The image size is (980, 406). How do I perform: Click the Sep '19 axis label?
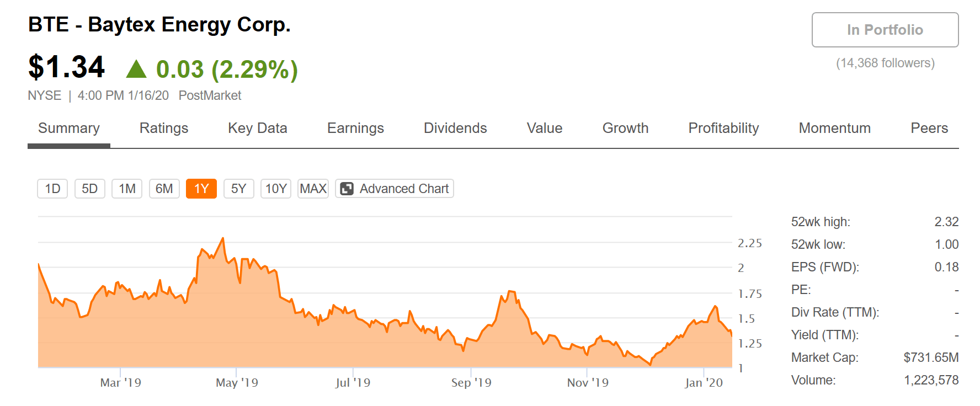click(x=471, y=383)
